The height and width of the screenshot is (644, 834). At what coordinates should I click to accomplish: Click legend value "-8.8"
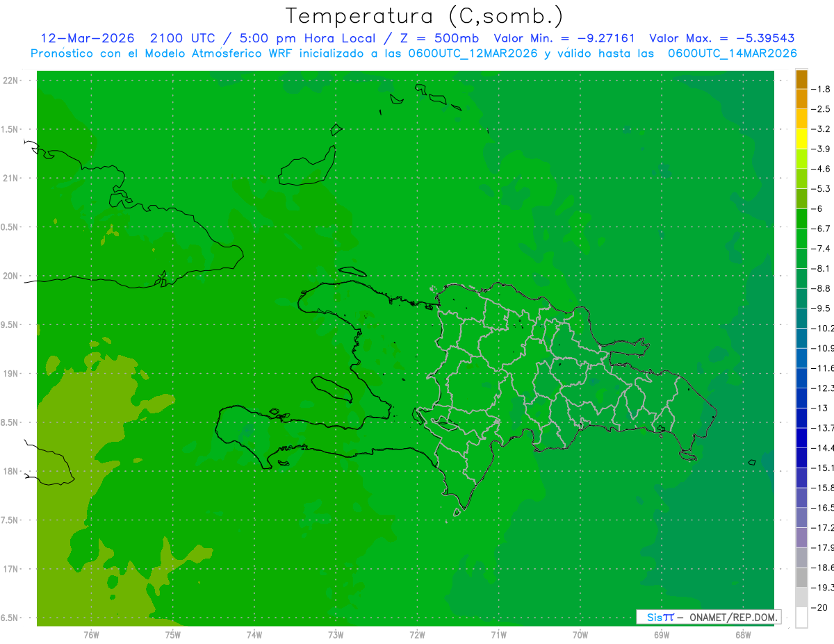pyautogui.click(x=822, y=288)
